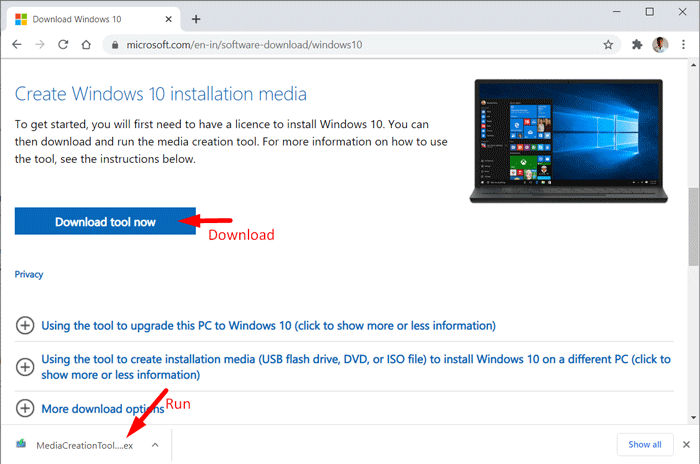Open a new browser tab
This screenshot has width=700, height=464.
tap(196, 19)
